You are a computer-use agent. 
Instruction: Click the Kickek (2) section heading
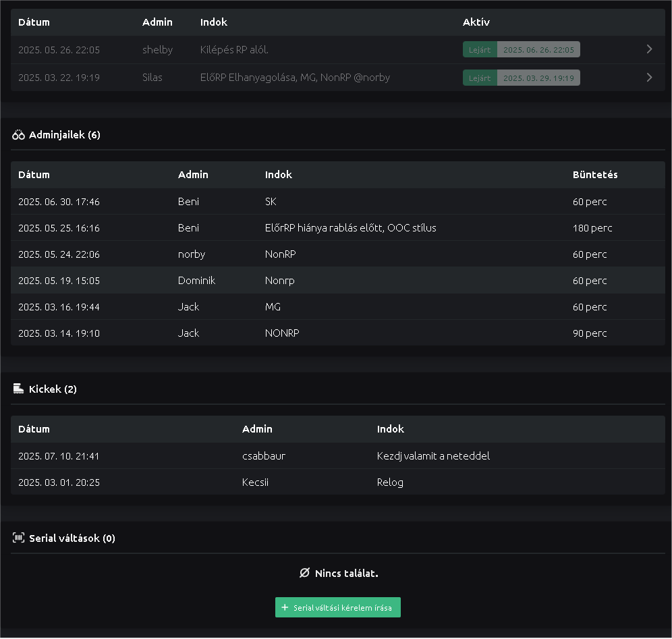[x=53, y=389]
